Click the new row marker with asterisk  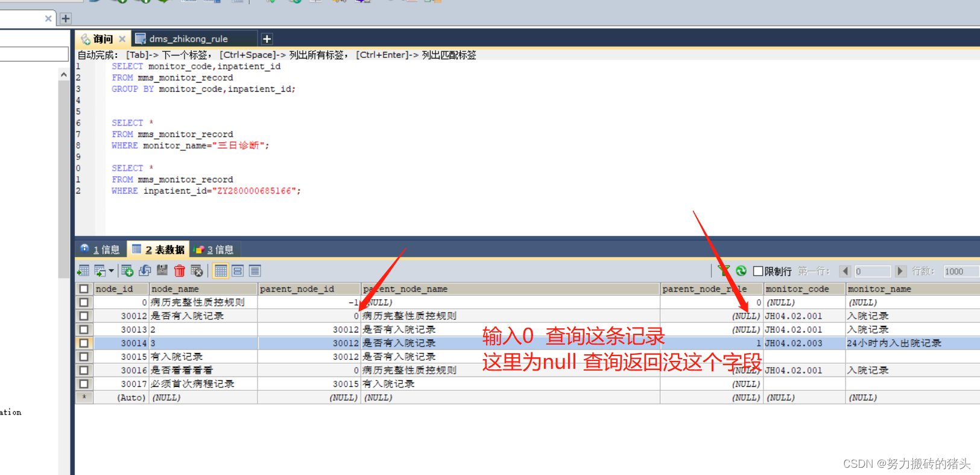click(x=84, y=397)
